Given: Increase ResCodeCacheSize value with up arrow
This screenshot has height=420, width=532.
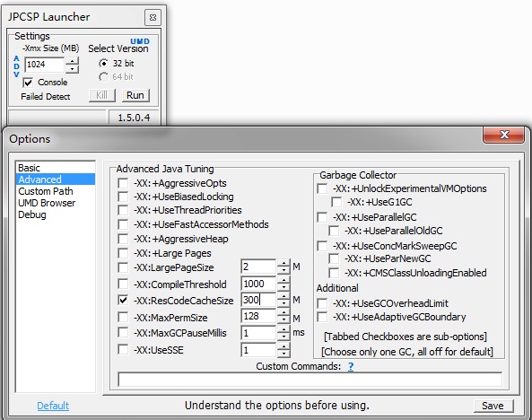Looking at the screenshot, I should tap(283, 296).
